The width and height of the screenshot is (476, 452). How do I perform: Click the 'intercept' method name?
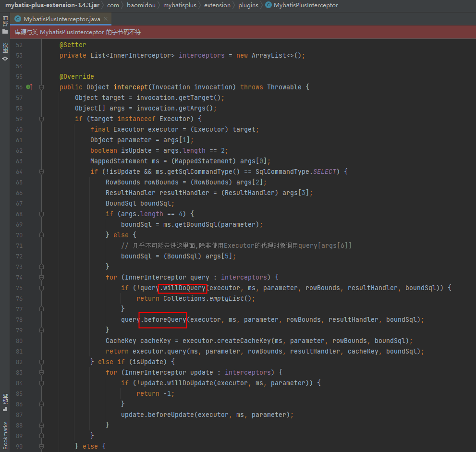[131, 87]
